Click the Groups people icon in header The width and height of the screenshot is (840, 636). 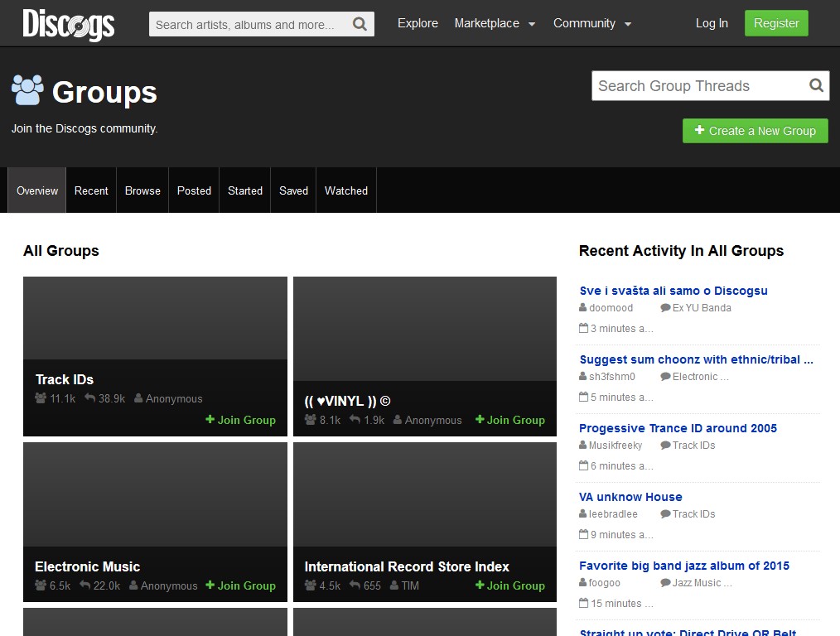pos(27,90)
